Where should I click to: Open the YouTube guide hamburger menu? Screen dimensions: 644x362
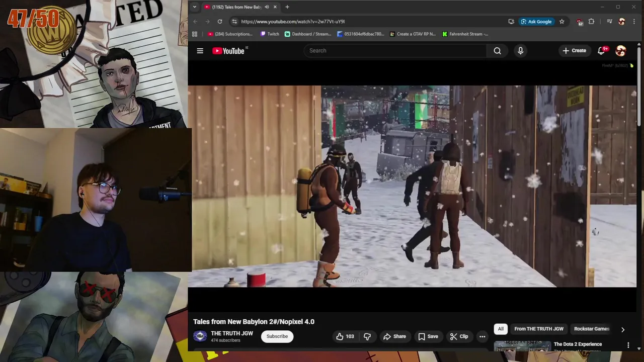click(x=200, y=51)
